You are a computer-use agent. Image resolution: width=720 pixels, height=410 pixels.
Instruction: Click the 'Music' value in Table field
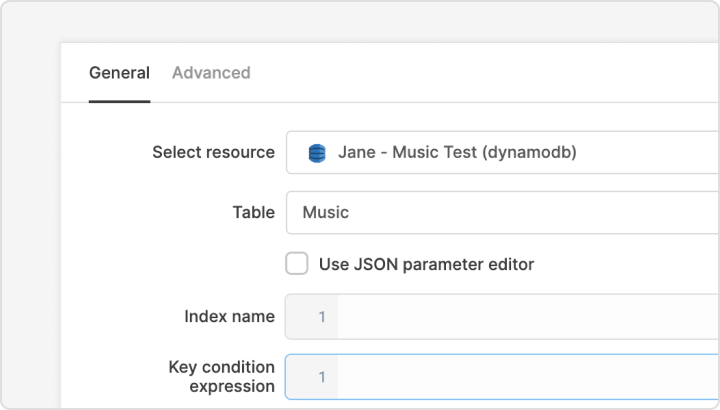click(326, 212)
